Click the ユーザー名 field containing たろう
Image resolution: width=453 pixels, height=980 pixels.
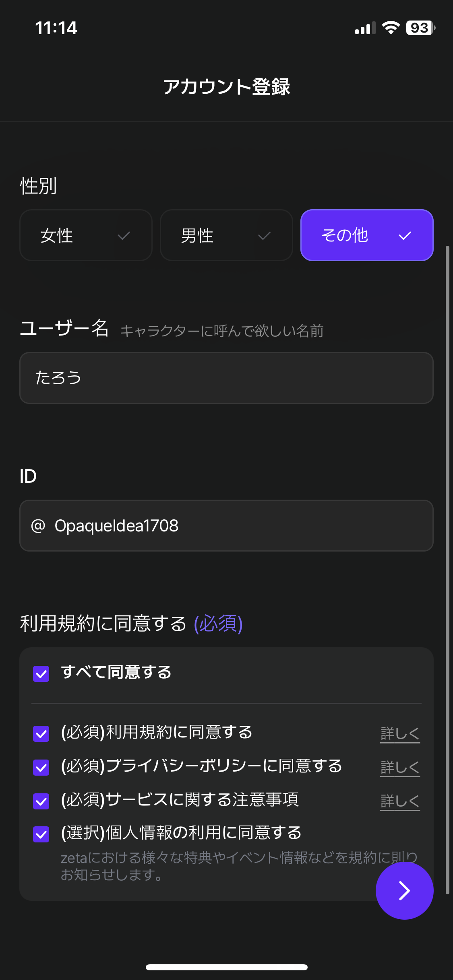(x=226, y=378)
